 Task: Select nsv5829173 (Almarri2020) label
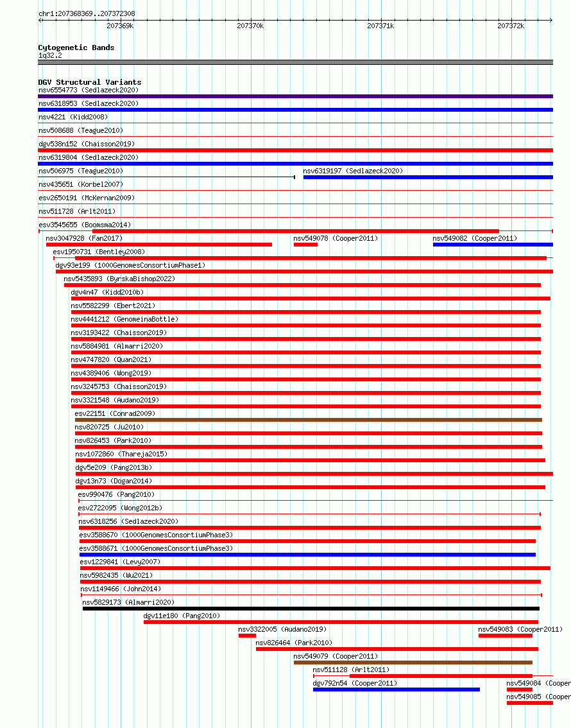point(128,602)
